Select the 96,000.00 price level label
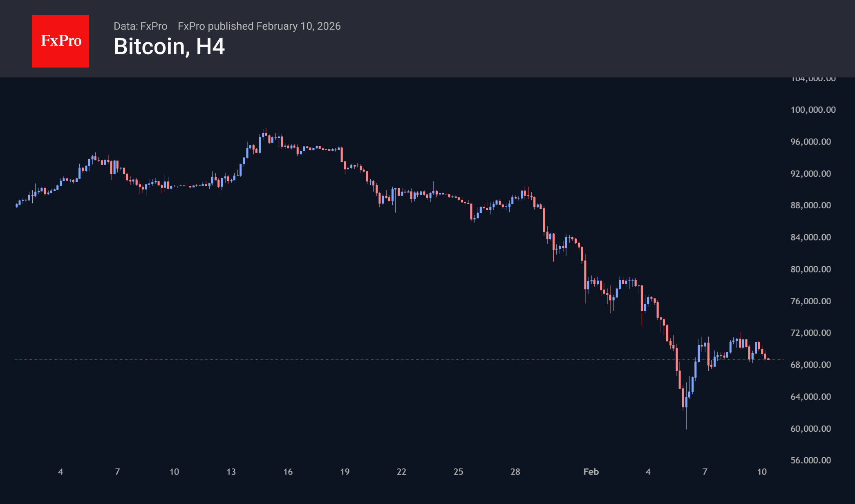Viewport: 855px width, 504px height. click(x=810, y=142)
